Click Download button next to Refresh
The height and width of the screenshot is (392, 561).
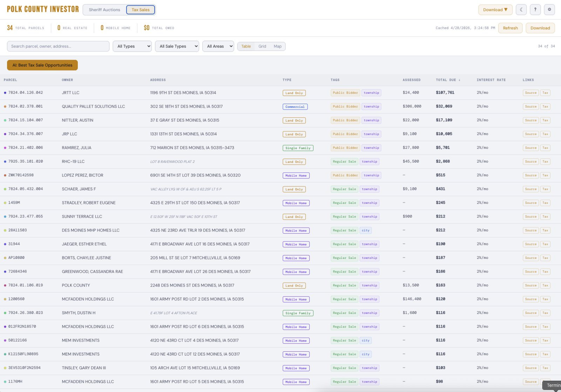(x=540, y=28)
